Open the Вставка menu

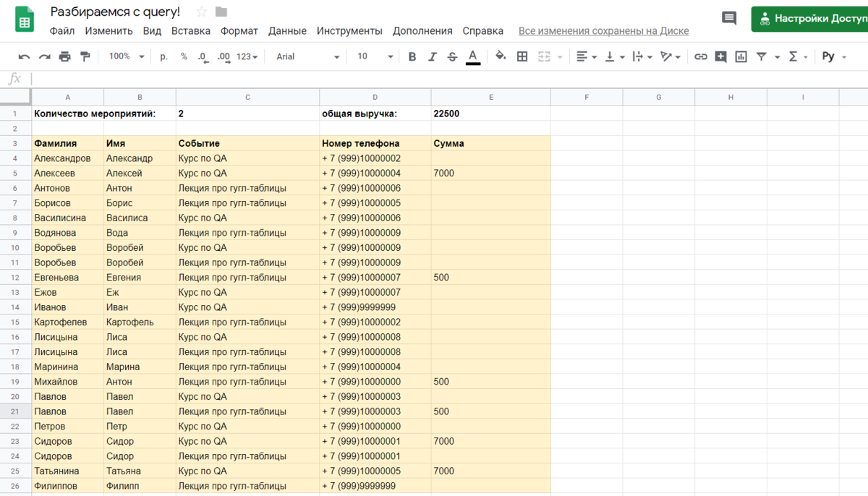(x=191, y=31)
